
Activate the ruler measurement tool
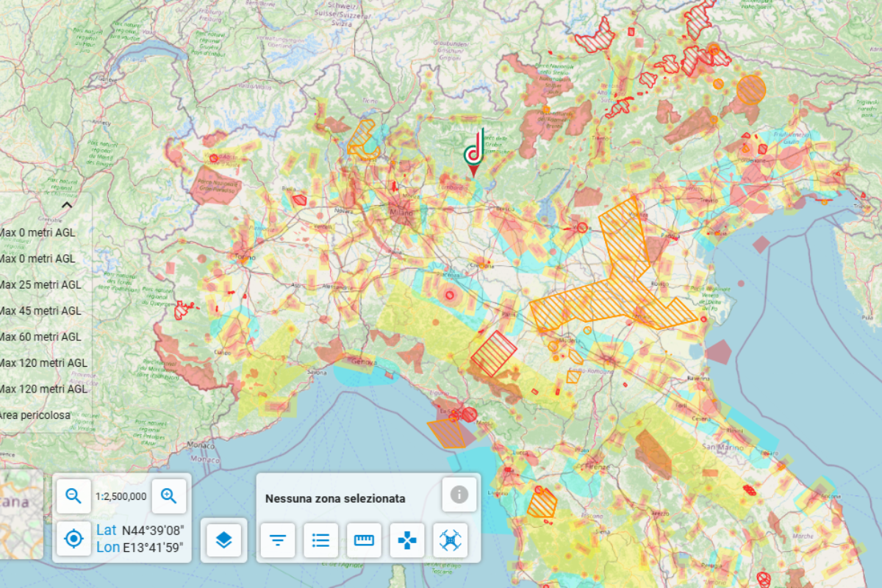coord(364,540)
